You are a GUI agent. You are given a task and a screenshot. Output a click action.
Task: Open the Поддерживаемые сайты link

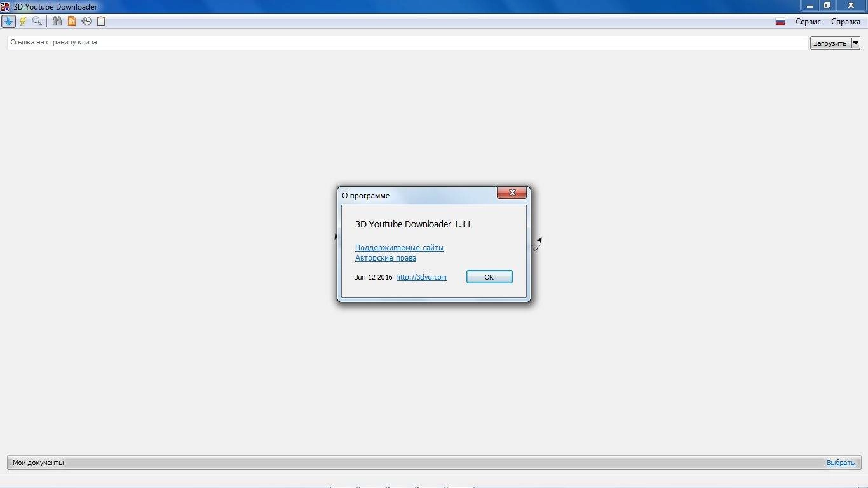399,248
